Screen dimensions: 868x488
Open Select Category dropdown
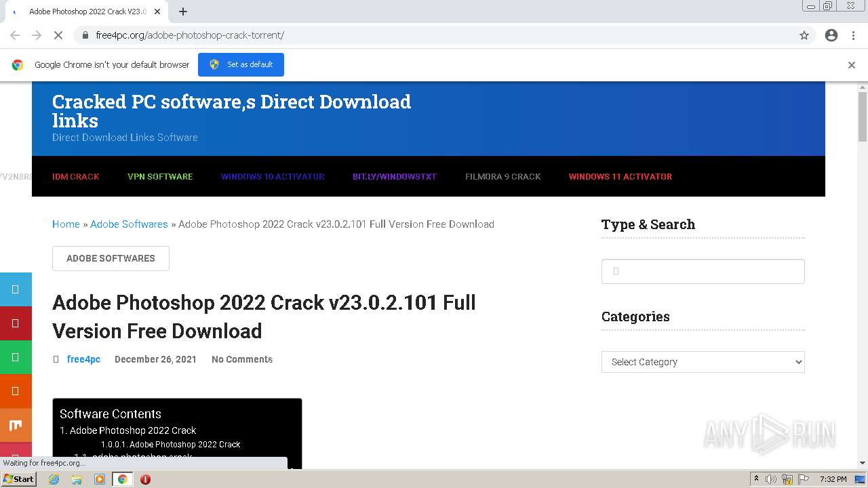[x=703, y=362]
